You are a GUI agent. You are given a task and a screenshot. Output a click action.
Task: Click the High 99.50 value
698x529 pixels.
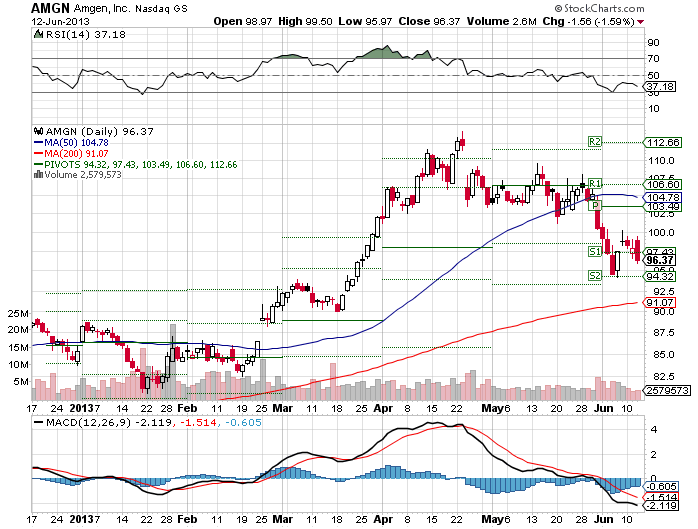click(305, 21)
